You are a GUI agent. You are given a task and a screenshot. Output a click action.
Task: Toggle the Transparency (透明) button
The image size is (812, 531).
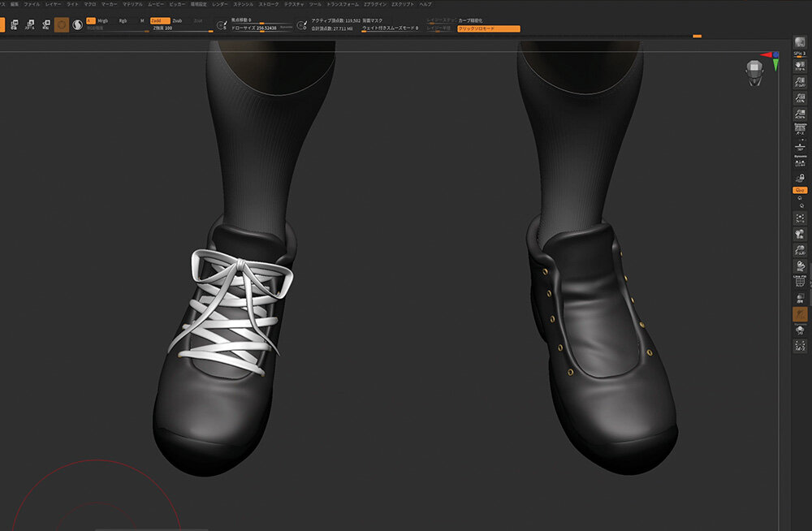[800, 299]
